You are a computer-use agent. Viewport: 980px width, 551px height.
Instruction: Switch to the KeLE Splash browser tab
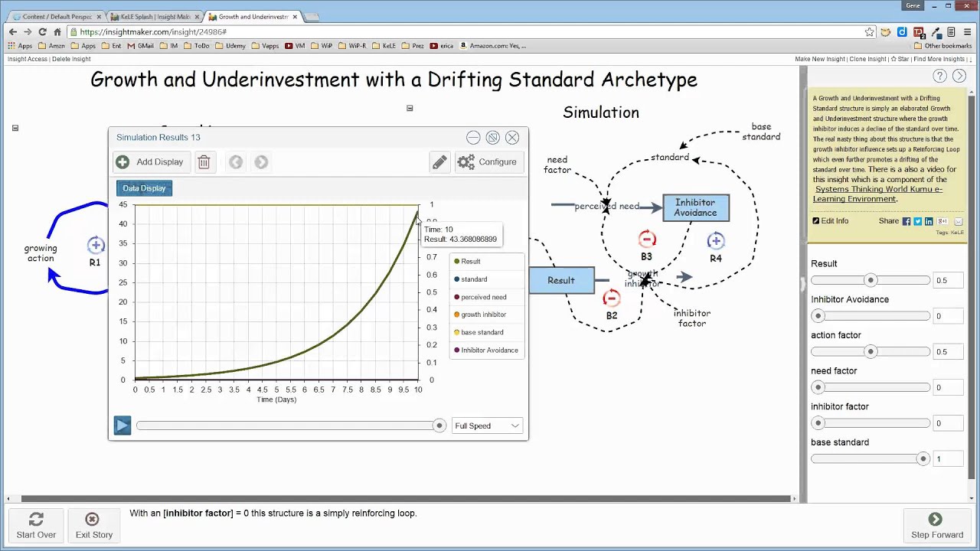click(x=155, y=16)
